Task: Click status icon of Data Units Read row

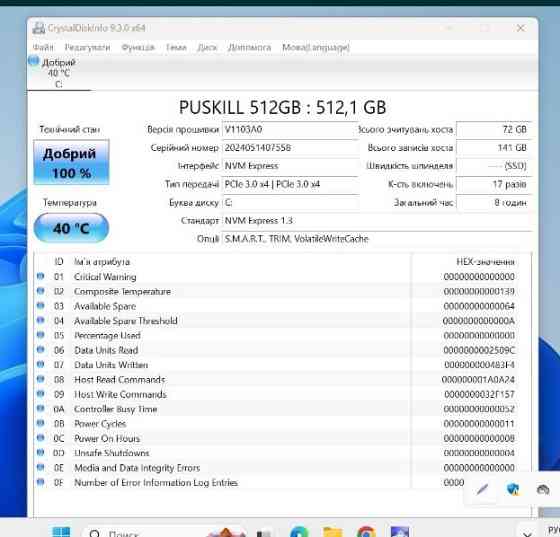Action: tap(41, 350)
